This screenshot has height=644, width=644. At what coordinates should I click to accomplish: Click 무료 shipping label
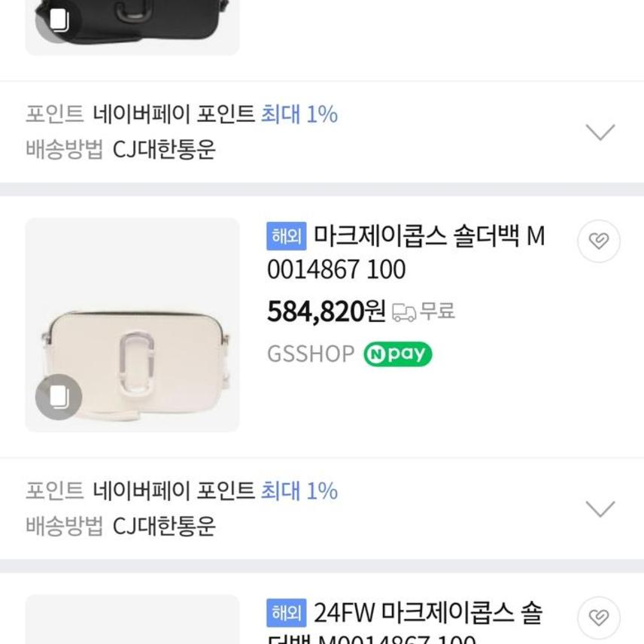coord(437,311)
